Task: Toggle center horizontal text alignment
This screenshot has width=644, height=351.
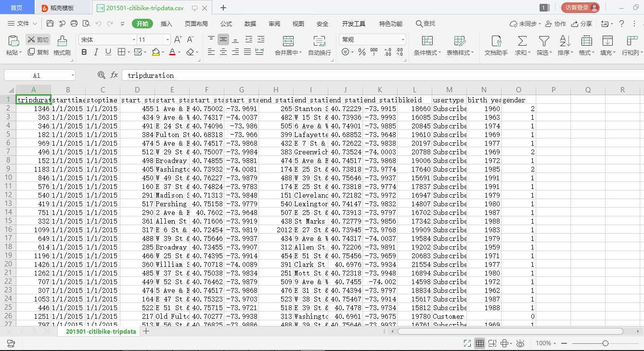Action: click(x=223, y=52)
